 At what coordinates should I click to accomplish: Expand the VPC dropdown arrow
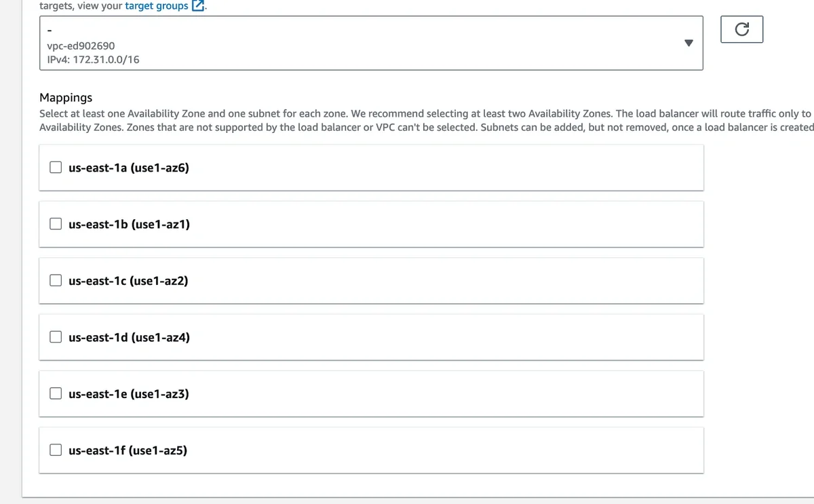689,43
